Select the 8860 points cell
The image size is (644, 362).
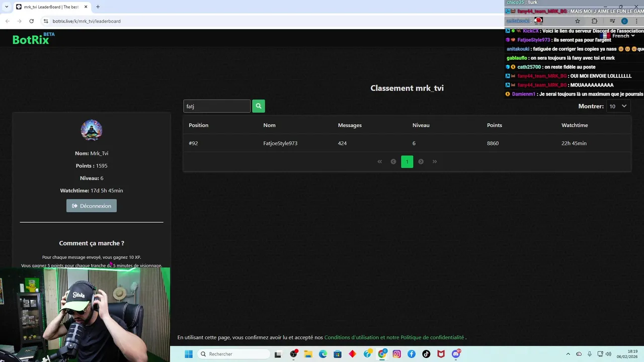click(x=493, y=143)
